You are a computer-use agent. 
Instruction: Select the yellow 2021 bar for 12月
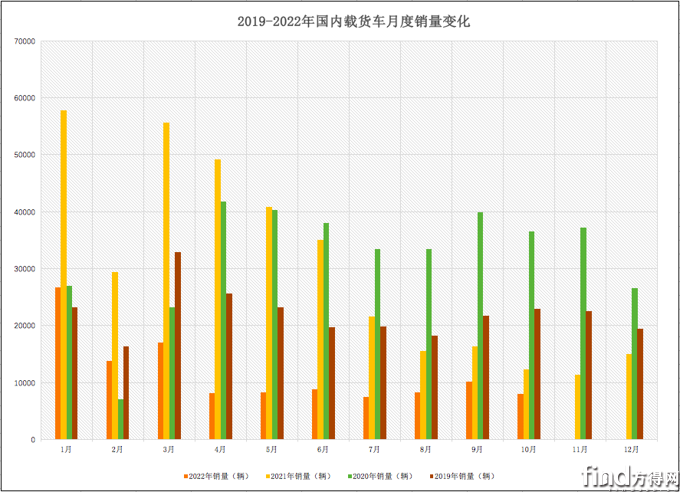pos(629,397)
